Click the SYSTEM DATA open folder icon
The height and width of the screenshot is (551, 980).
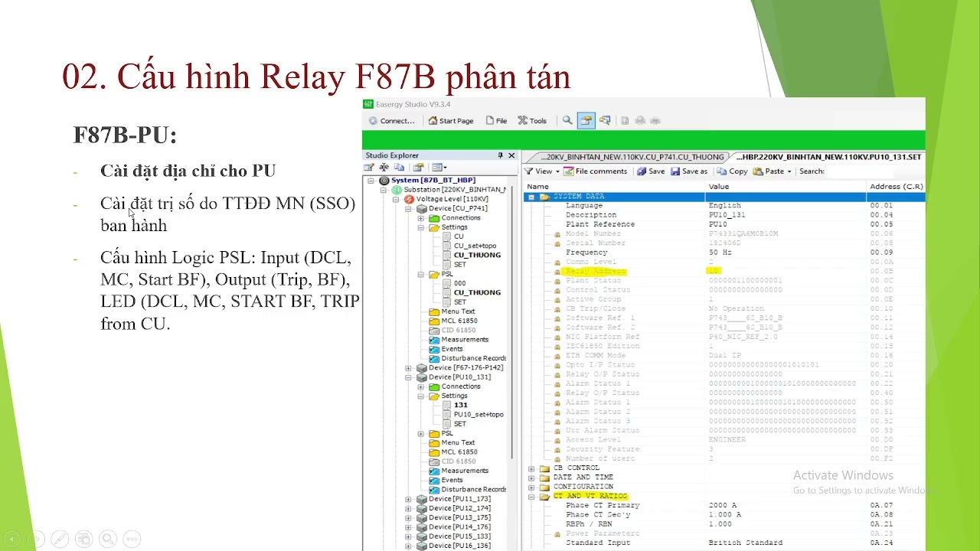pos(544,197)
